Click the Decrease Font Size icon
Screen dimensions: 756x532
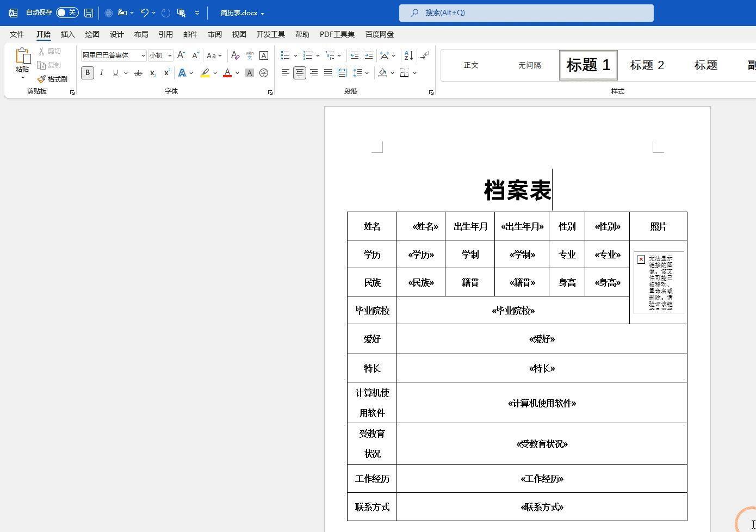pos(195,55)
